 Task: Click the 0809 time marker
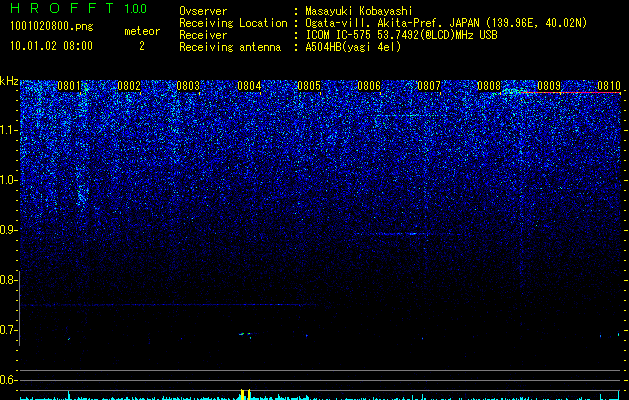[549, 86]
